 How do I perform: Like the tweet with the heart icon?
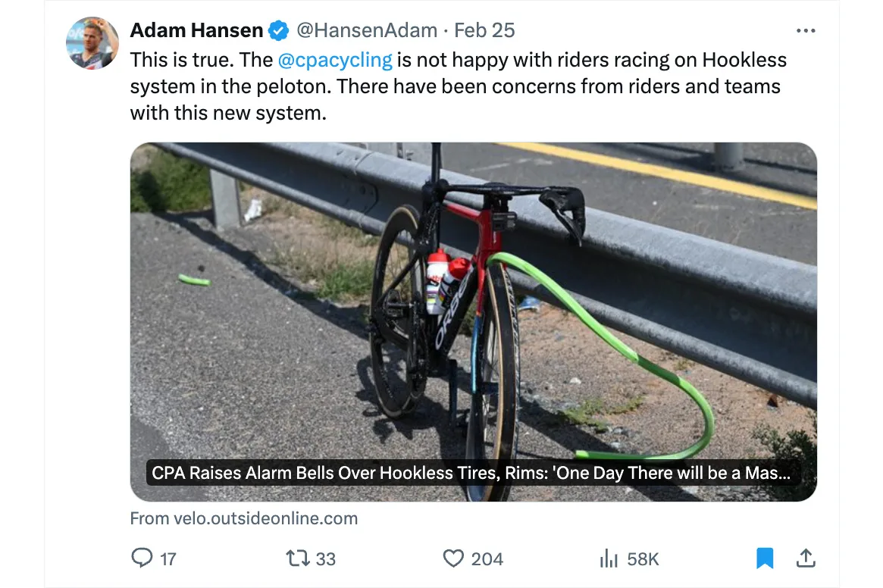453,558
